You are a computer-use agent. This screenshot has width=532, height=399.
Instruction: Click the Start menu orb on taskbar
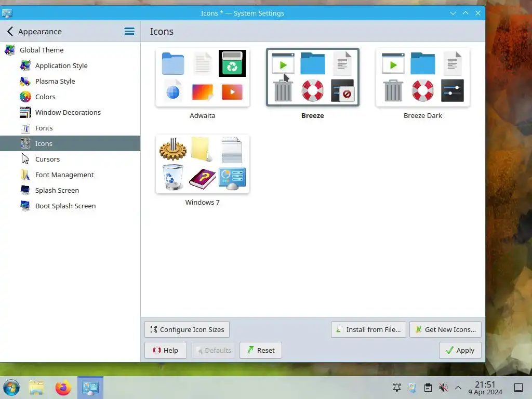click(11, 388)
